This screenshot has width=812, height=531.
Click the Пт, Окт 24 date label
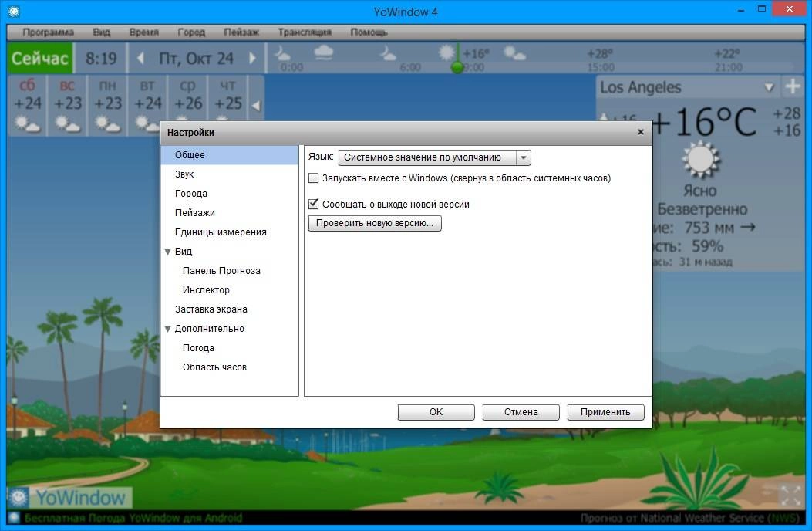click(196, 58)
